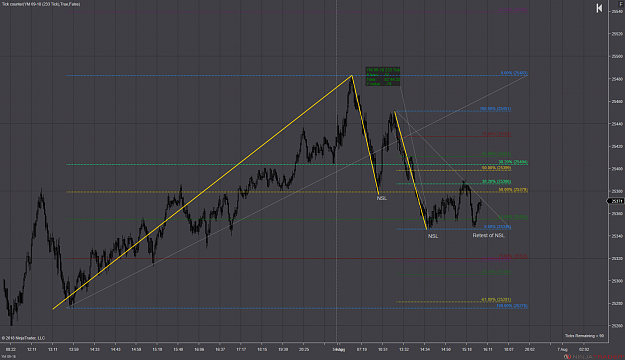The height and width of the screenshot is (360, 625).
Task: Click the 25260 price axis label
Action: pyautogui.click(x=617, y=326)
